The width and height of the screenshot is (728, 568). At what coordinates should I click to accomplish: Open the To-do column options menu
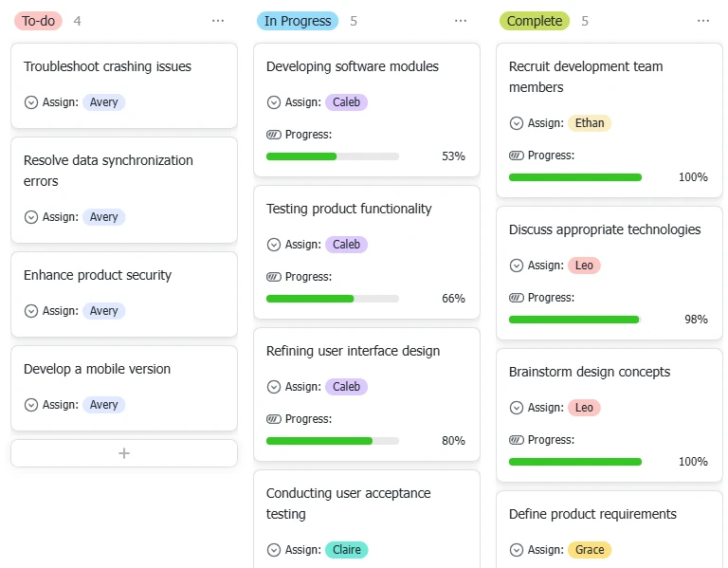click(218, 21)
